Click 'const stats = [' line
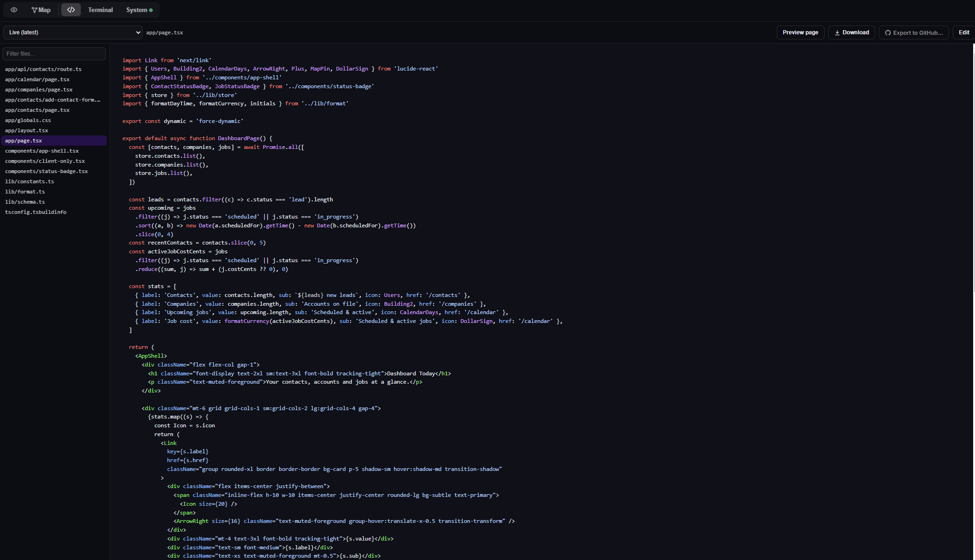 [x=153, y=286]
